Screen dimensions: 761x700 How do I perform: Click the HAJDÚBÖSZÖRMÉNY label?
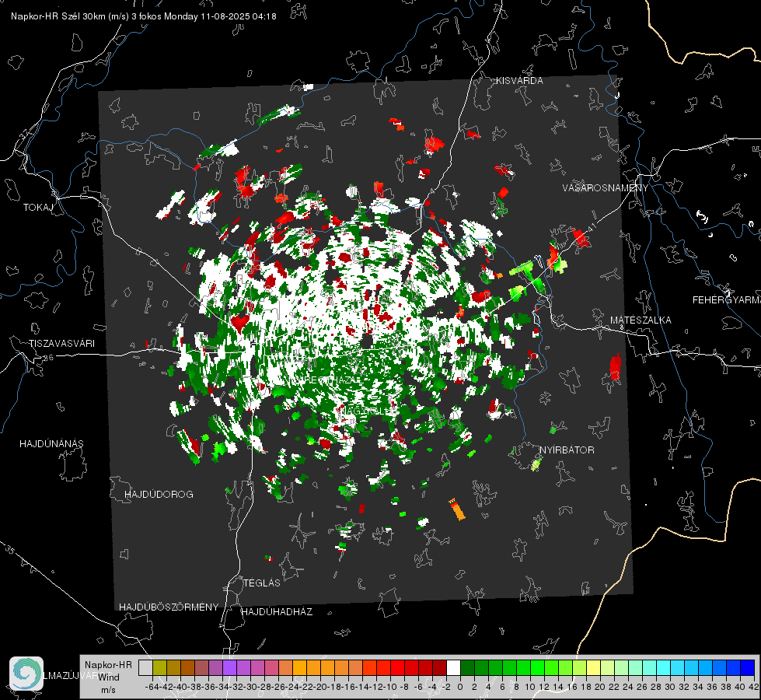(169, 607)
